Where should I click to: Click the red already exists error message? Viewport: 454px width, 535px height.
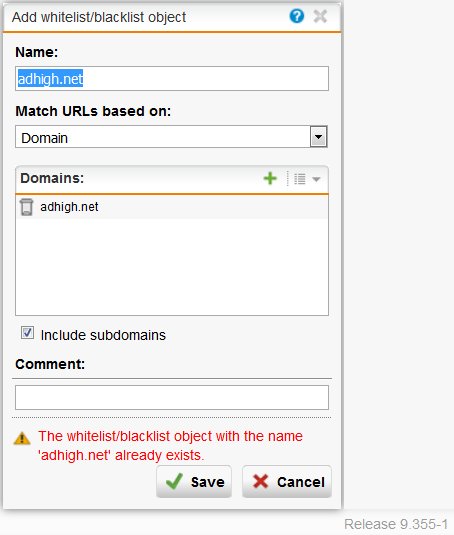pos(171,446)
